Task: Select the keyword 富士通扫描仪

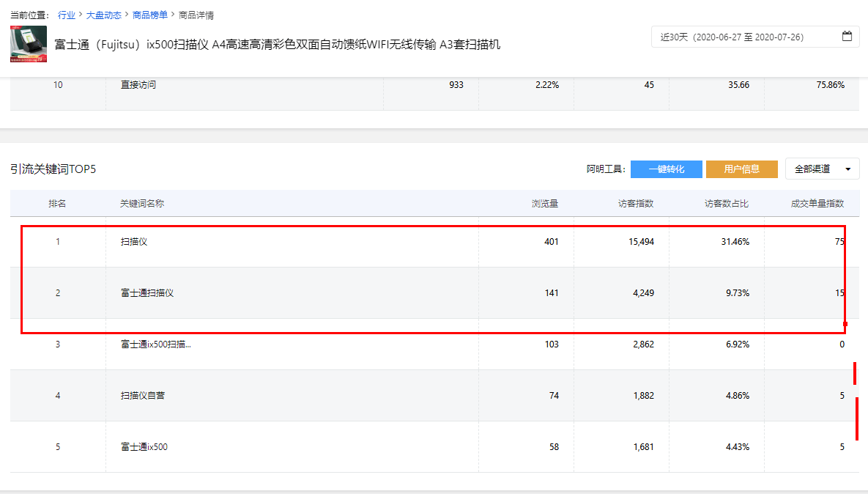Action: pos(147,293)
